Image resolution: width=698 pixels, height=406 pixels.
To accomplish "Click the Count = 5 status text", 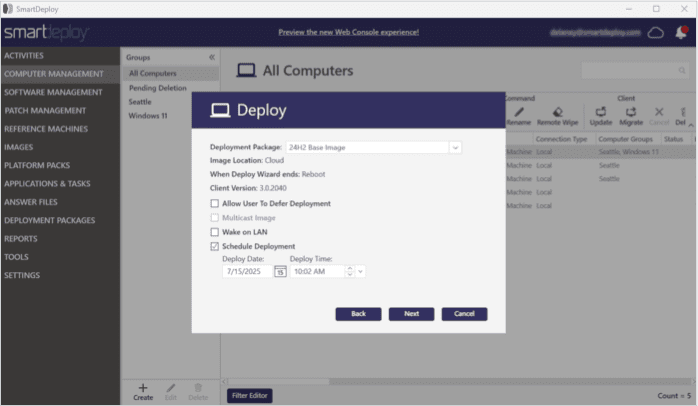I will pyautogui.click(x=674, y=395).
